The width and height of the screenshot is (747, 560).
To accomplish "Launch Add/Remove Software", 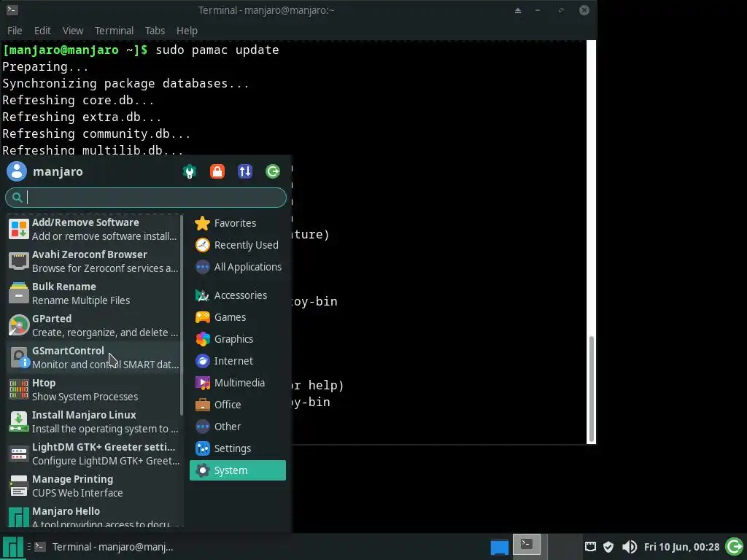I will [x=94, y=229].
